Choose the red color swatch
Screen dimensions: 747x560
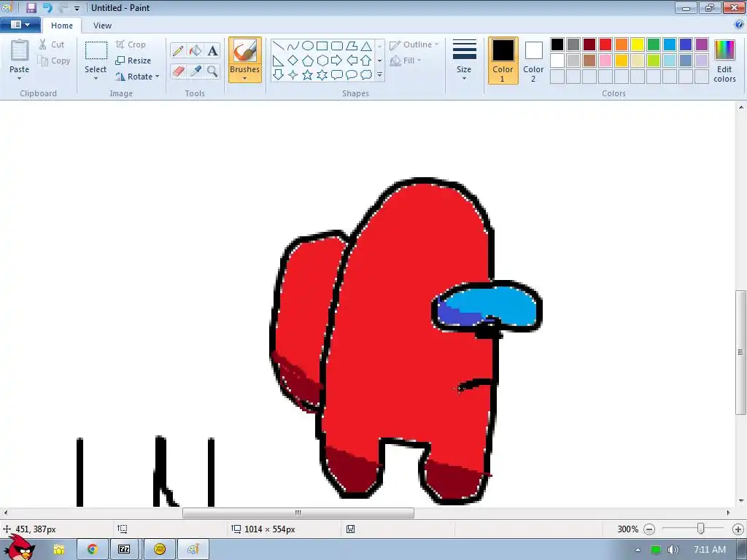pos(605,44)
